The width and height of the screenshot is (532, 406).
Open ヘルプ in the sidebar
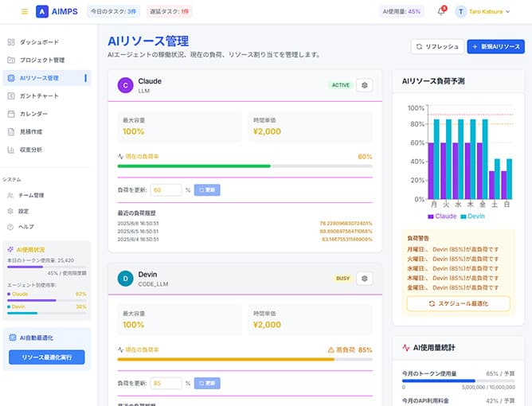click(x=47, y=227)
